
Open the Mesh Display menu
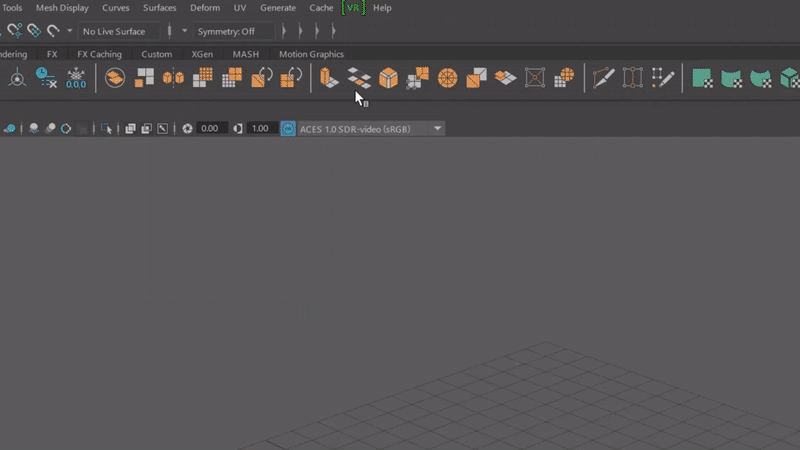(x=62, y=8)
